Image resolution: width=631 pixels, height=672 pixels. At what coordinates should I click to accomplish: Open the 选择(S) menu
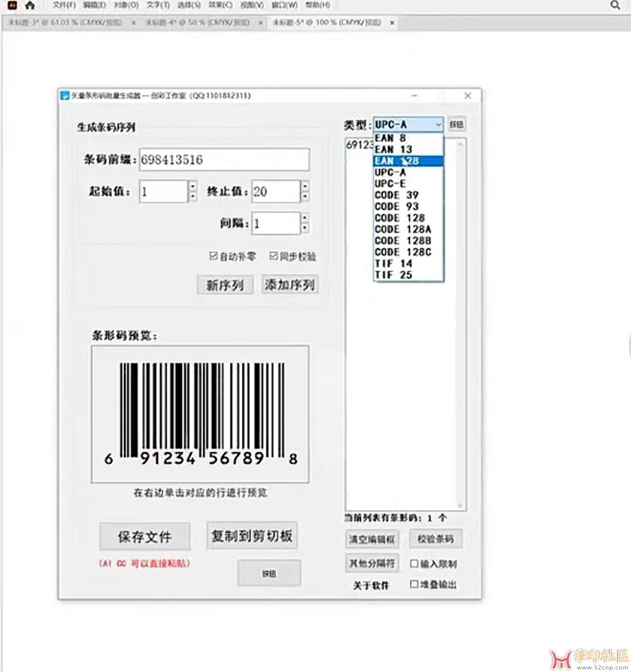click(x=189, y=5)
